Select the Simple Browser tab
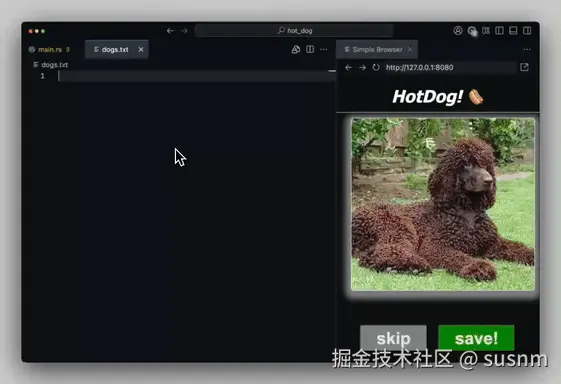This screenshot has width=561, height=384. click(x=377, y=49)
